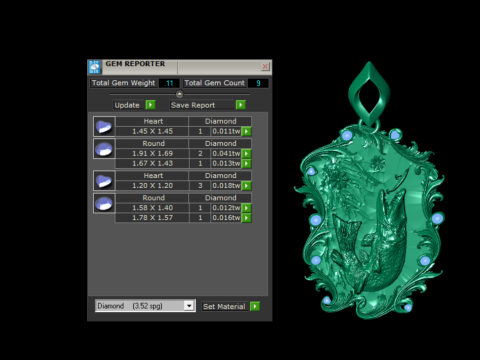Select Round gem thumbnail for 1.58 X 1.40
This screenshot has height=360, width=480.
point(104,203)
